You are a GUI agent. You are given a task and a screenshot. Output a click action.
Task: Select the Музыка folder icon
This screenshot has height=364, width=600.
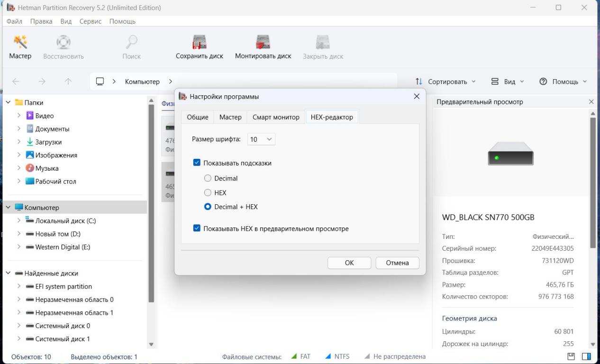point(30,168)
